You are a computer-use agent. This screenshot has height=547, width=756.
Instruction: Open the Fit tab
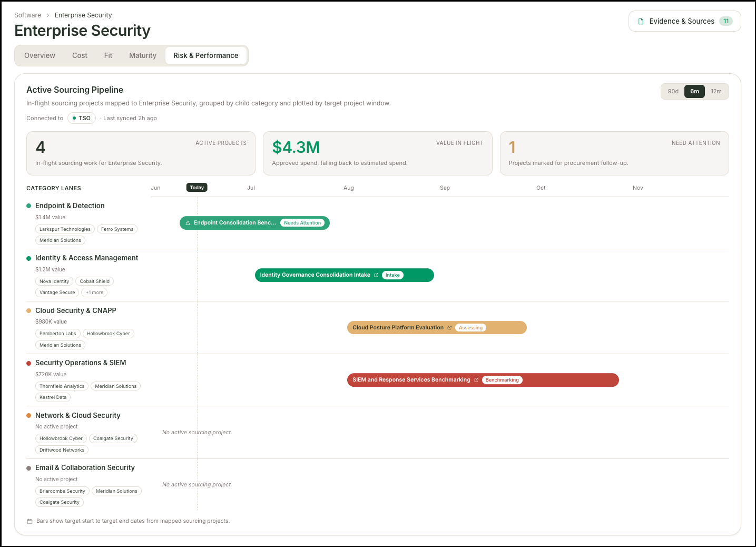(x=108, y=55)
